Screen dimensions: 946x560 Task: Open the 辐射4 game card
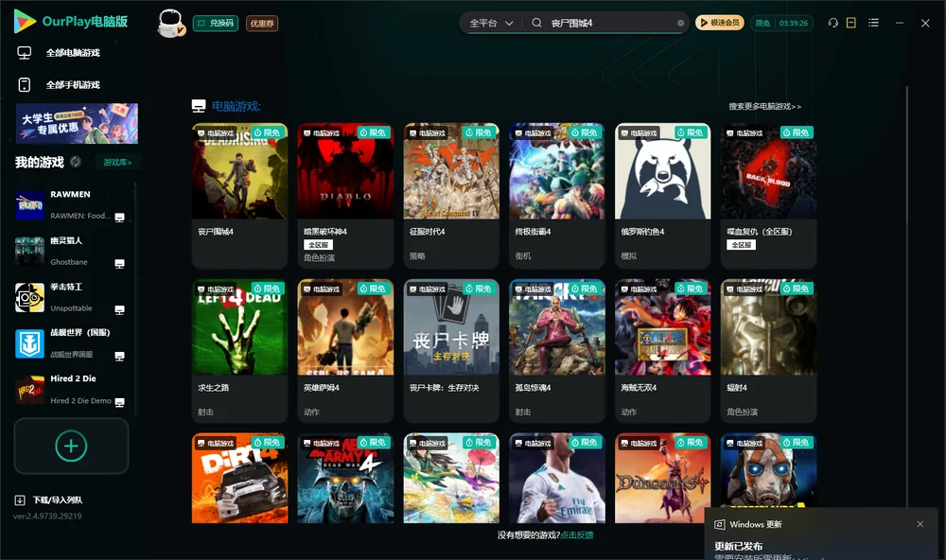pyautogui.click(x=768, y=351)
